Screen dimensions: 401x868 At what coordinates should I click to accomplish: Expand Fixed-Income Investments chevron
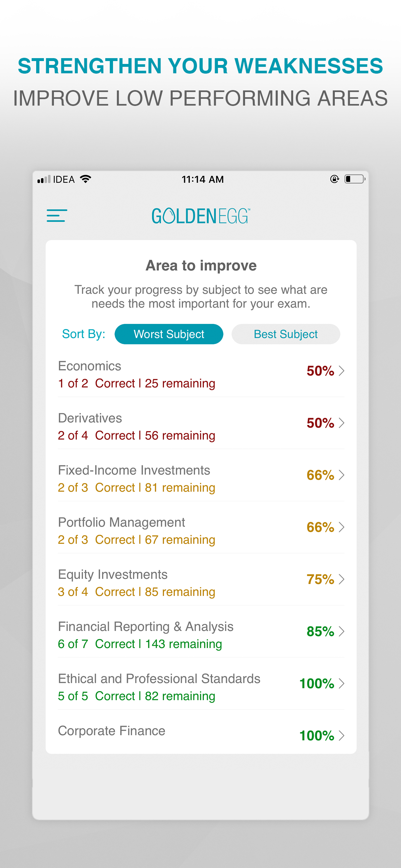pos(341,475)
